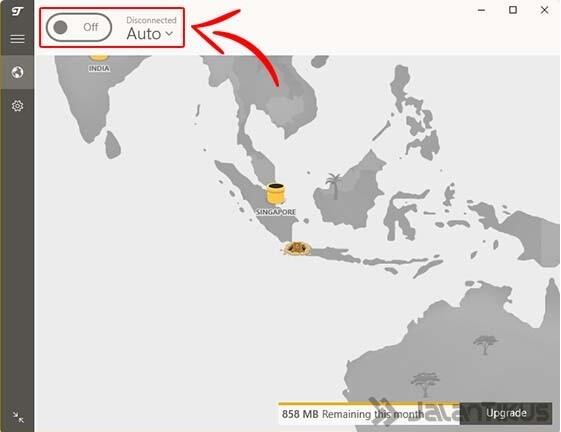
Task: Toggle the VPN Off switch on
Action: coord(79,27)
